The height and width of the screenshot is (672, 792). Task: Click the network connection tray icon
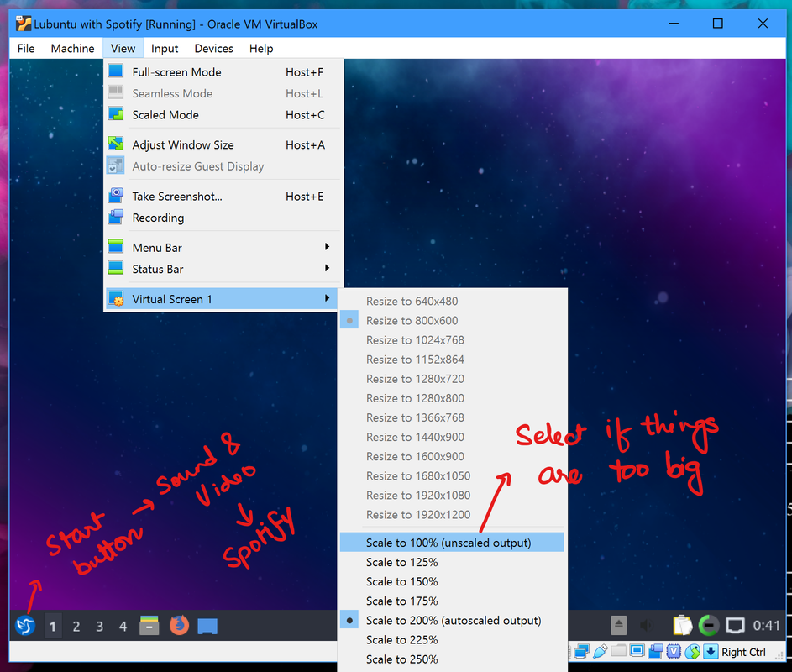point(735,626)
